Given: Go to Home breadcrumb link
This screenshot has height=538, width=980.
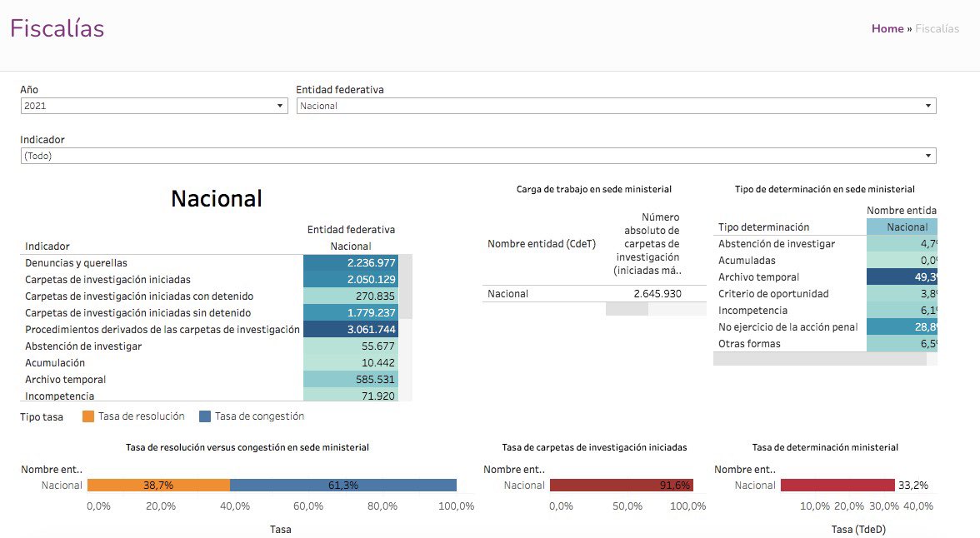Looking at the screenshot, I should 887,29.
